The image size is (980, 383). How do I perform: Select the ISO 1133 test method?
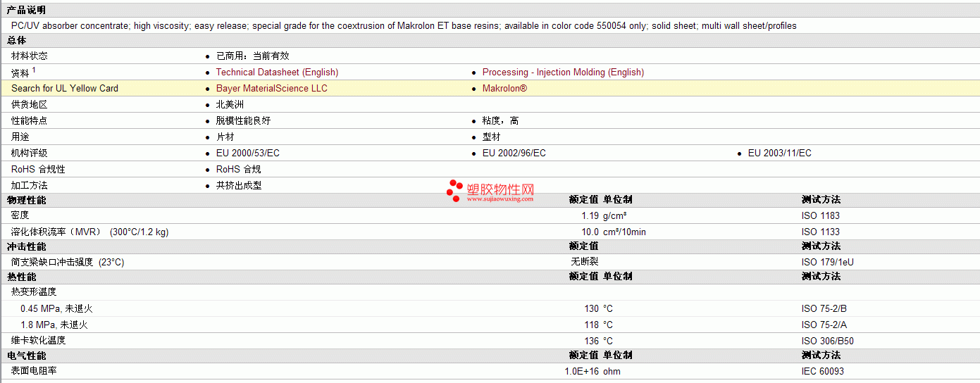tap(821, 232)
